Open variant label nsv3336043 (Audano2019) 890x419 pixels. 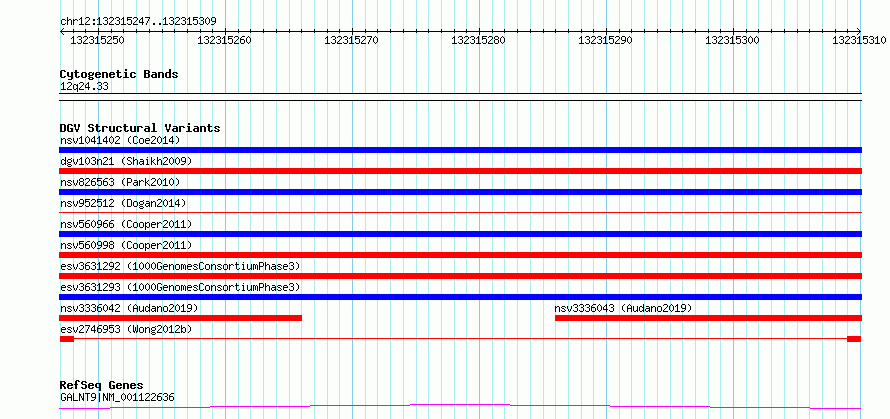(x=623, y=308)
